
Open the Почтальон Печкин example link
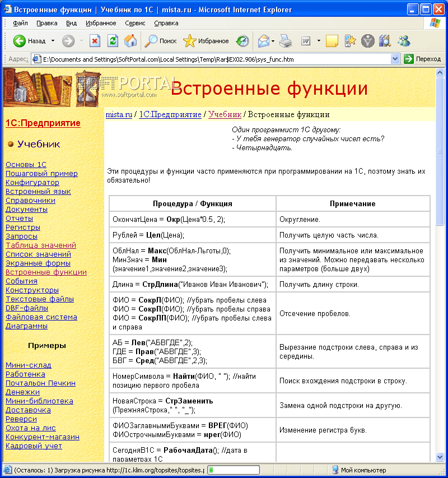(x=40, y=383)
